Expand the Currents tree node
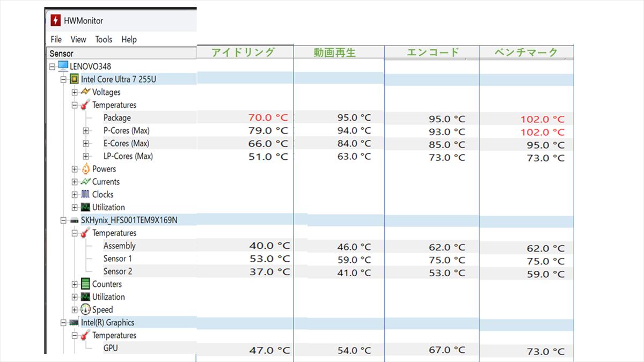Image resolution: width=644 pixels, height=362 pixels. click(75, 182)
